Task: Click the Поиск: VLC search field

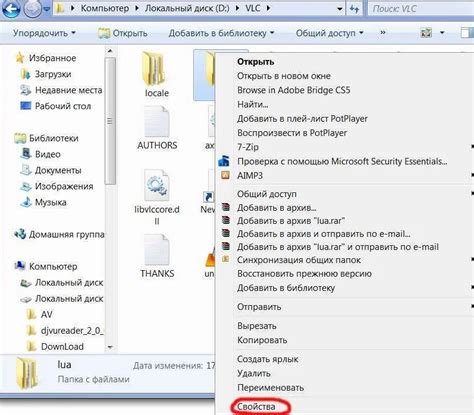Action: 421,9
